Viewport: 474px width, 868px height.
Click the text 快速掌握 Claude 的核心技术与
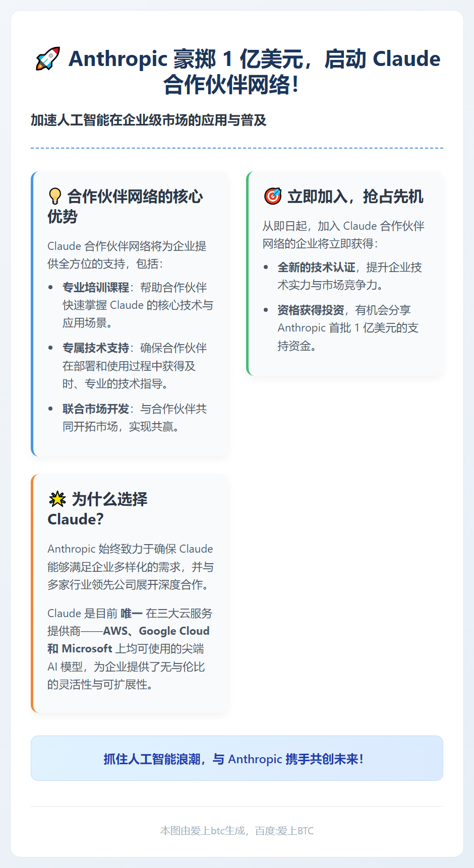pyautogui.click(x=138, y=305)
